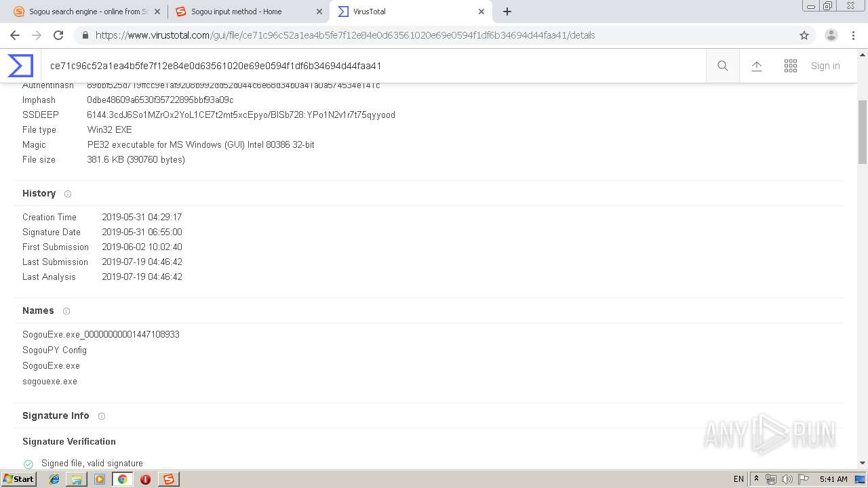
Task: Click the Sogou taskbar icon
Action: (168, 479)
